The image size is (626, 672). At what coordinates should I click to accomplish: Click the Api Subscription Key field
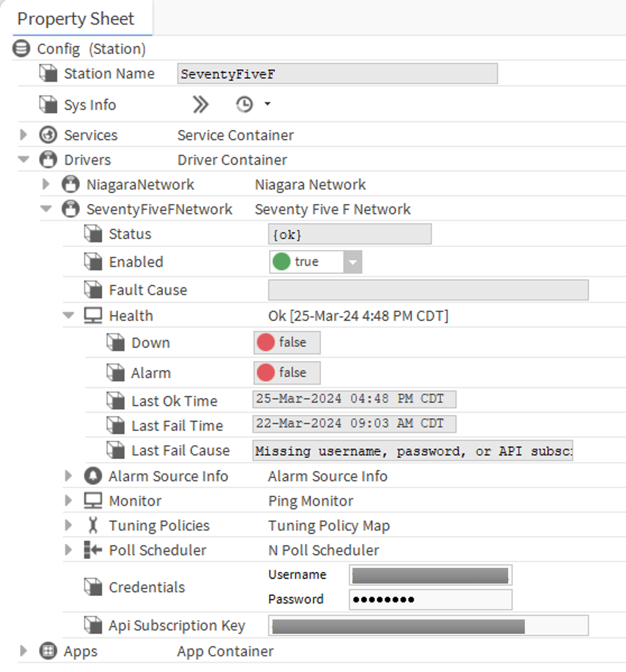428,626
